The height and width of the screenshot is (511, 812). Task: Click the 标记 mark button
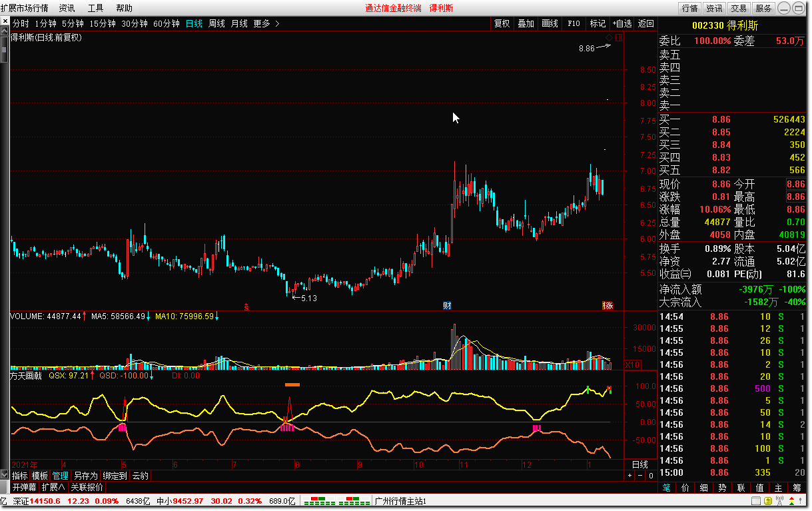point(598,23)
